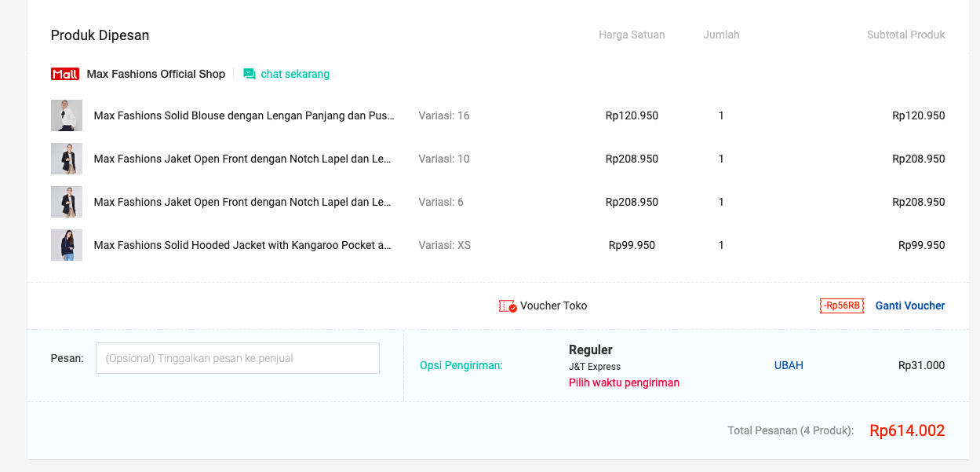Click the -Rp56RB voucher tag
980x472 pixels.
[842, 306]
